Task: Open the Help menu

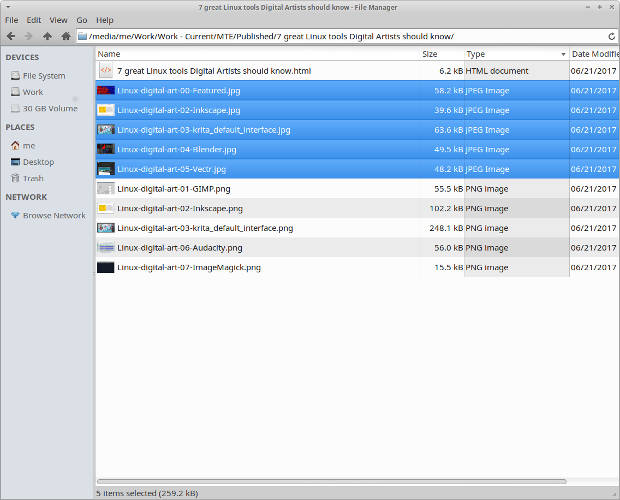Action: (105, 20)
